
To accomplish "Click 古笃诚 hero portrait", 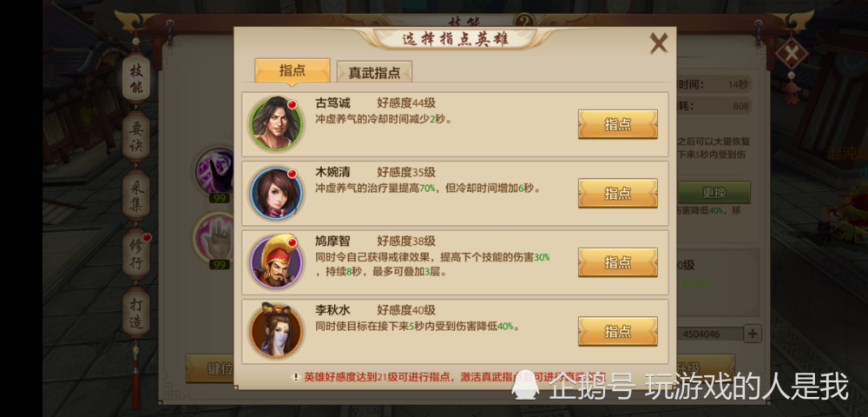I will [x=276, y=123].
